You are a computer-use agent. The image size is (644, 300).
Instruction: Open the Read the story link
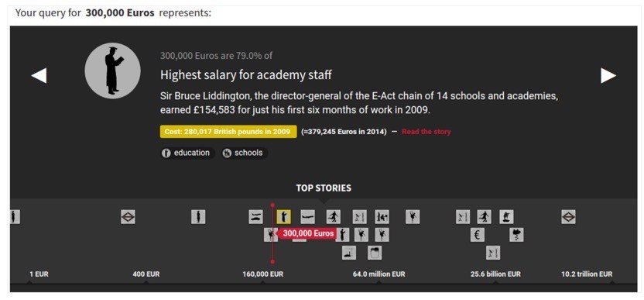(426, 132)
